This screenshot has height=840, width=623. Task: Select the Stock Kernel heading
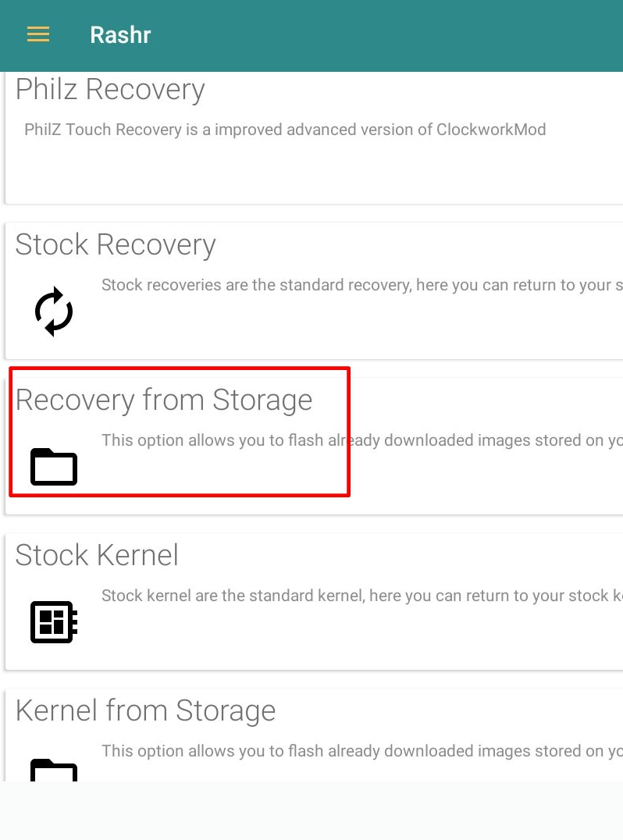pyautogui.click(x=97, y=555)
